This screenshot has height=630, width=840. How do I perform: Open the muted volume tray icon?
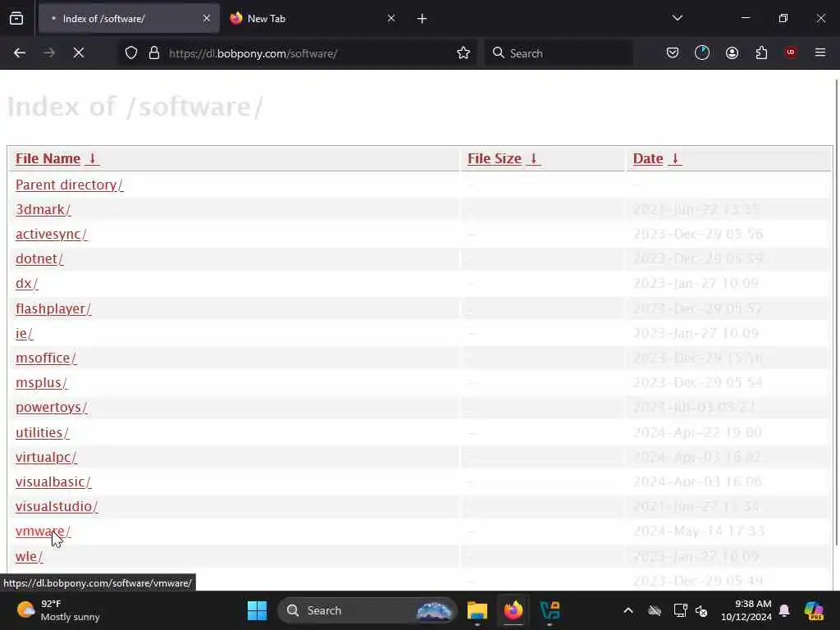[701, 610]
